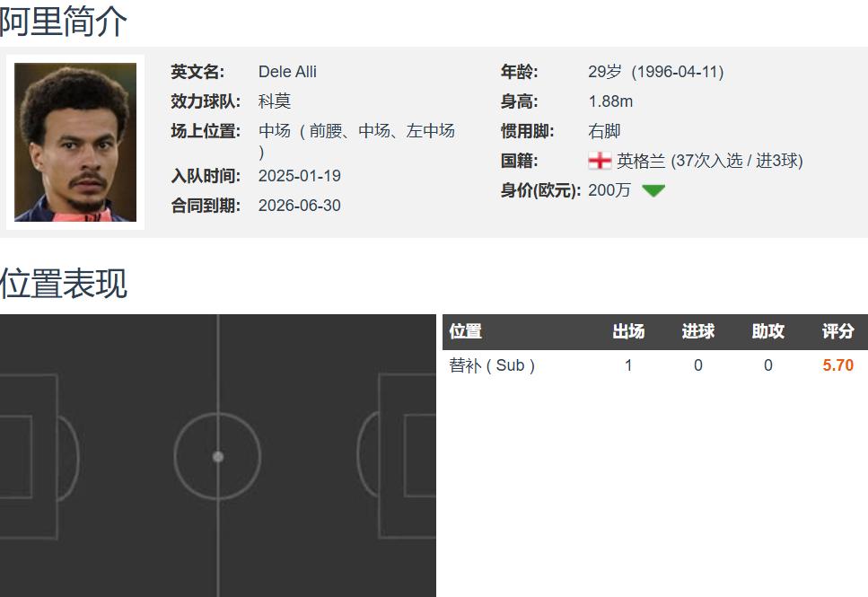Click the 200万 market value

(x=609, y=190)
